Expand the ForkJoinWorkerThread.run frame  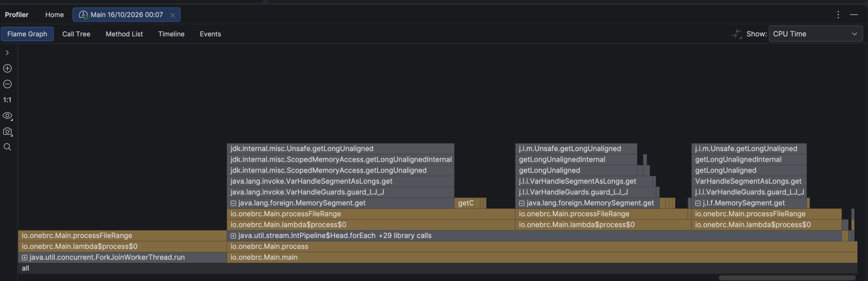tap(25, 257)
